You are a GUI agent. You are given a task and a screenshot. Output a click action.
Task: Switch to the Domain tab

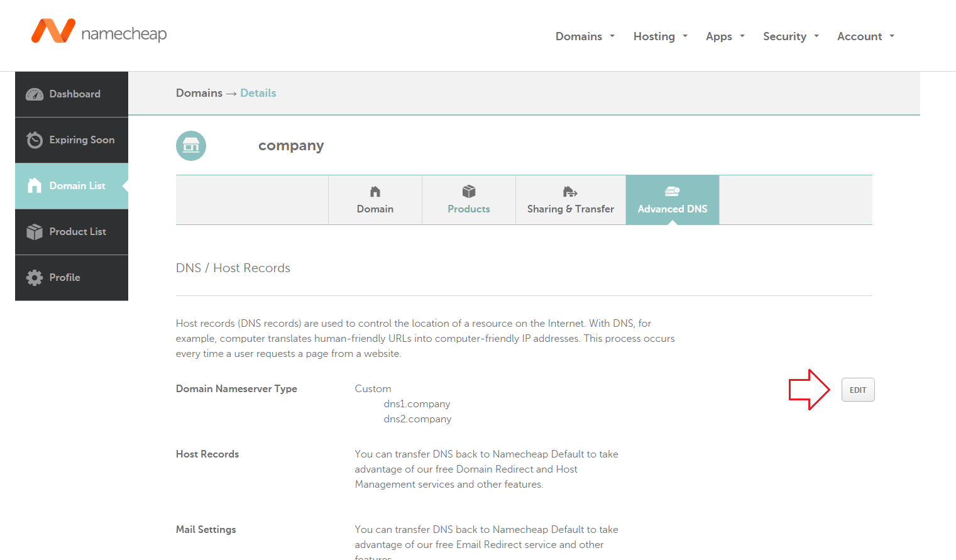[375, 200]
